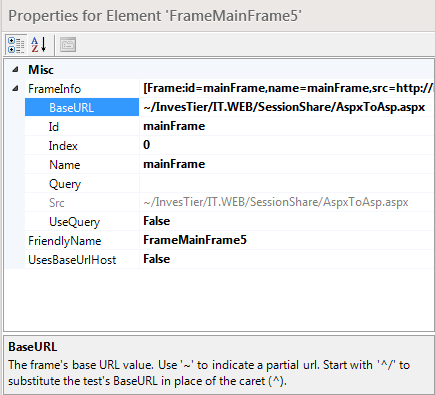Switch to Categorized view icon

16,45
